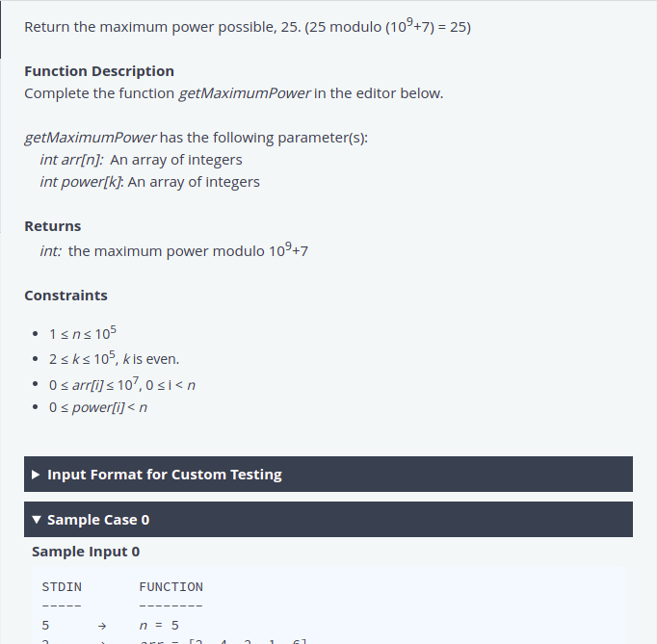
Task: Click the Sample Input 0 heading
Action: [x=86, y=552]
